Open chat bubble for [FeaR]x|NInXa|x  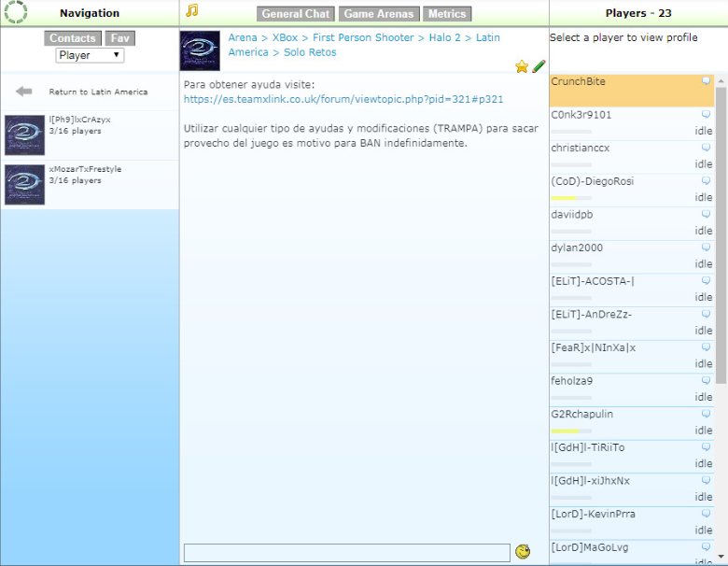click(706, 347)
